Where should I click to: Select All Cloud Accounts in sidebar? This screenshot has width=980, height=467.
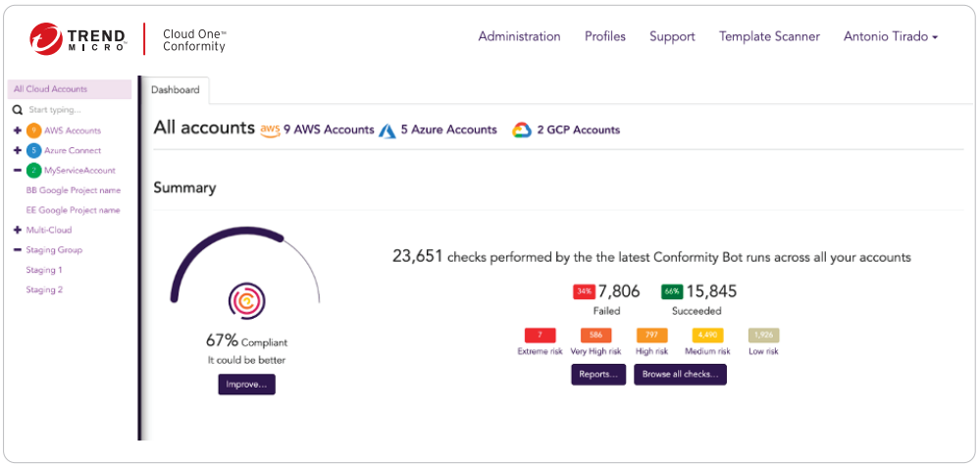click(70, 89)
